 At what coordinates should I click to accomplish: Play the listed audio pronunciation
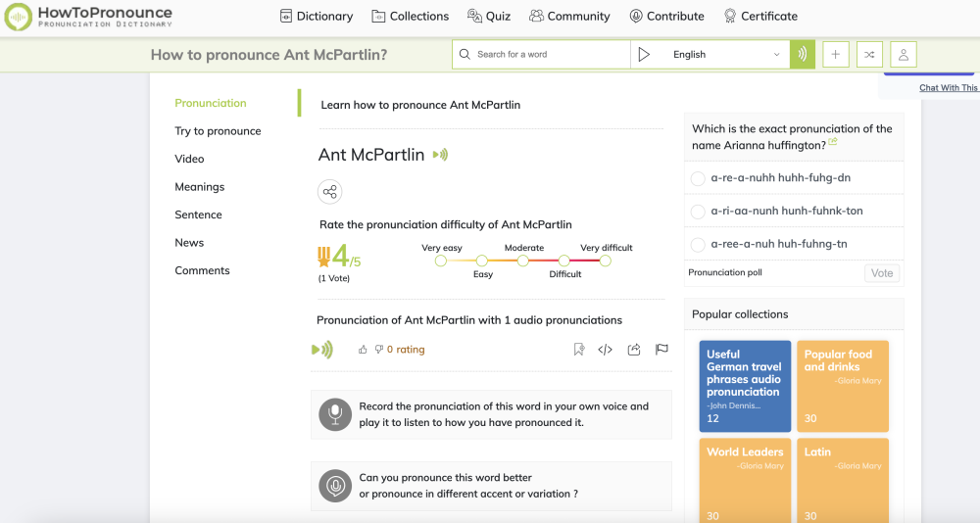coord(321,350)
